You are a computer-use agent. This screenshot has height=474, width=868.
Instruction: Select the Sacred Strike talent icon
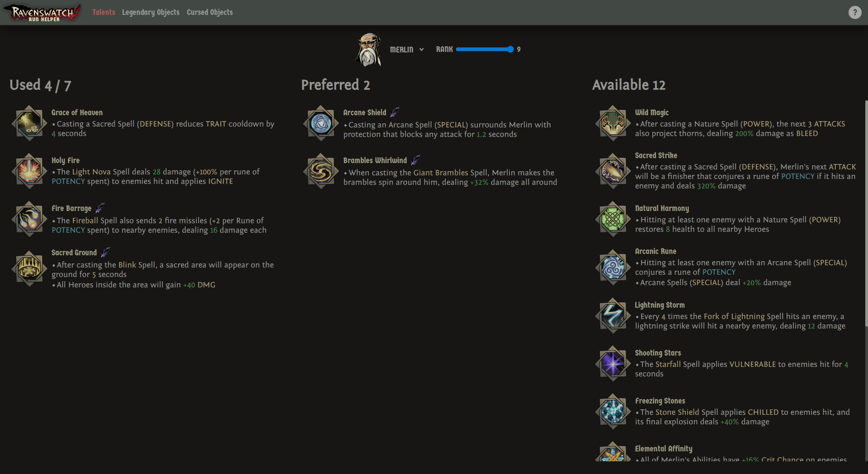coord(613,171)
